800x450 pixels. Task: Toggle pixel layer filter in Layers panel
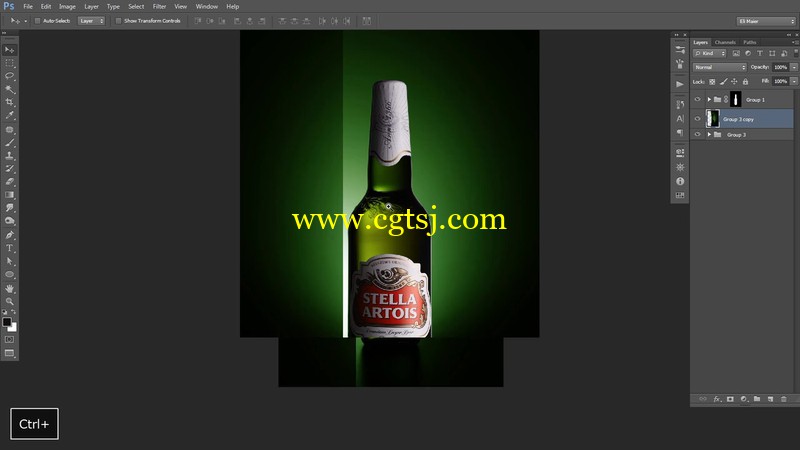point(736,54)
